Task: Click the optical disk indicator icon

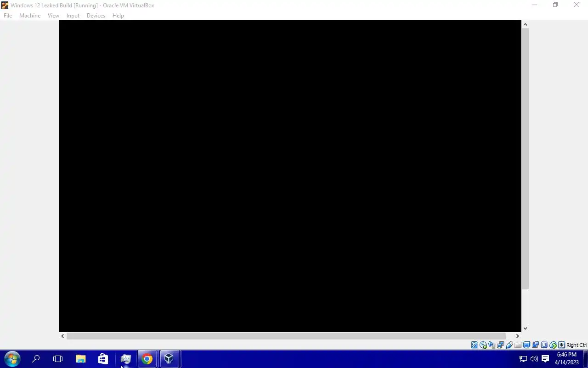Action: point(483,345)
